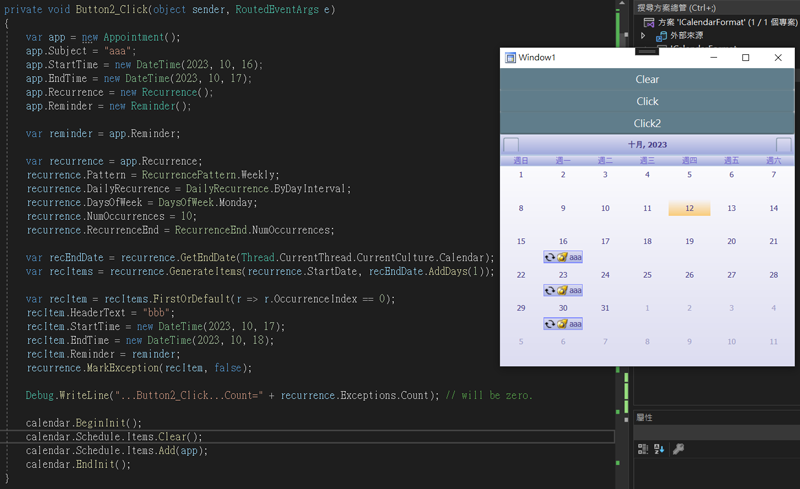Click the recurrence icon on October 16 appointment
Image resolution: width=800 pixels, height=489 pixels.
550,257
